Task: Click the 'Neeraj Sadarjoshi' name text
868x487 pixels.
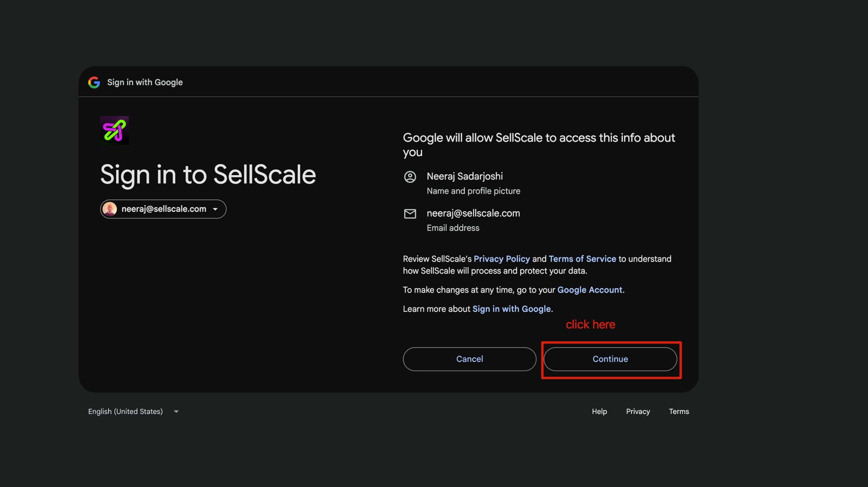Action: [465, 176]
